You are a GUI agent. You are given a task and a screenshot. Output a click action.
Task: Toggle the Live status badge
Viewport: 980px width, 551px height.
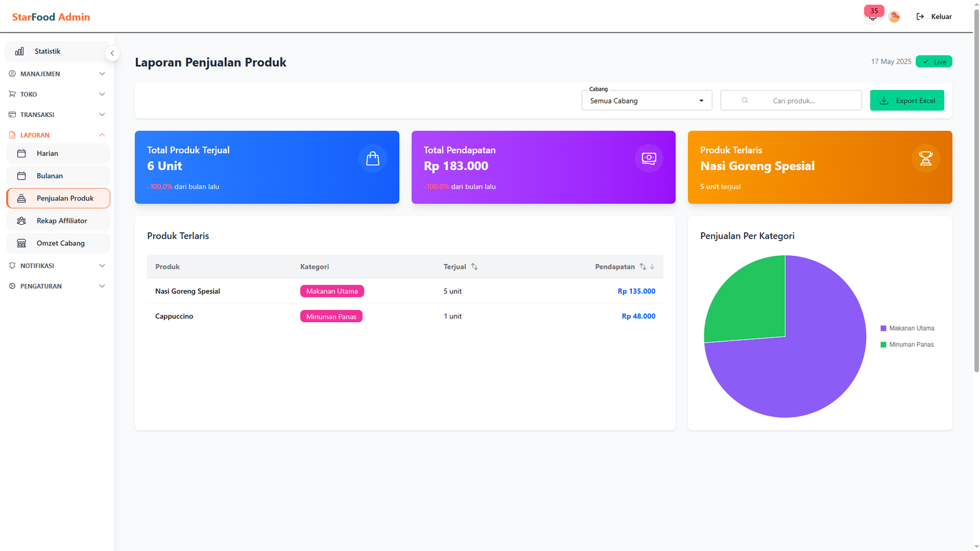coord(933,62)
